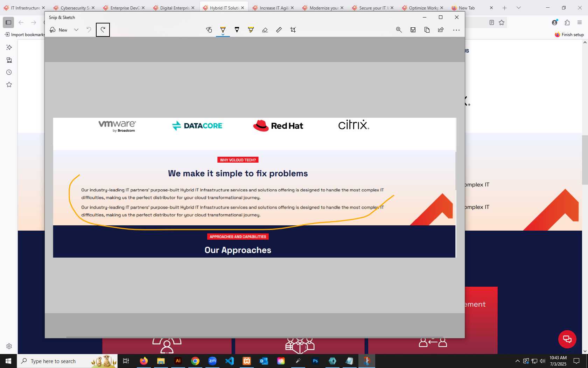Open Google Chrome from taskbar
Screen dimensions: 588x368
[195, 361]
